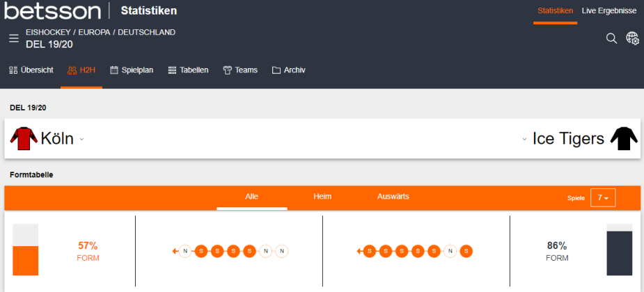
Task: Click the Formtabelle heading
Action: click(31, 175)
